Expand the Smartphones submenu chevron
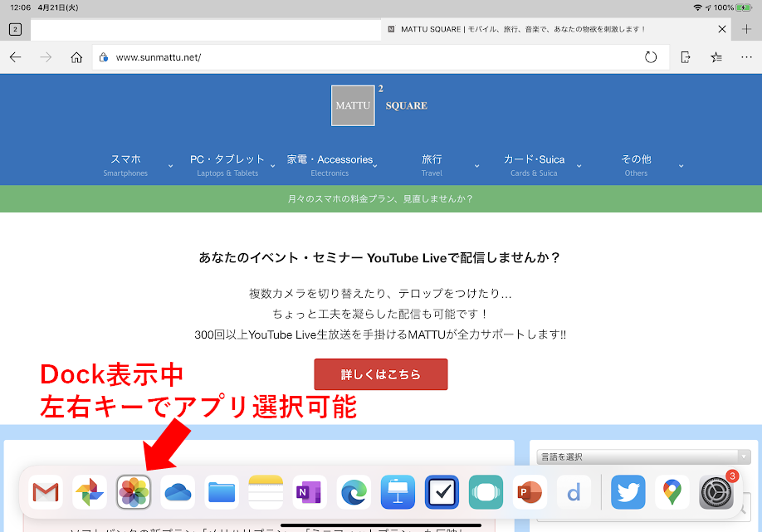This screenshot has height=532, width=762. point(170,166)
